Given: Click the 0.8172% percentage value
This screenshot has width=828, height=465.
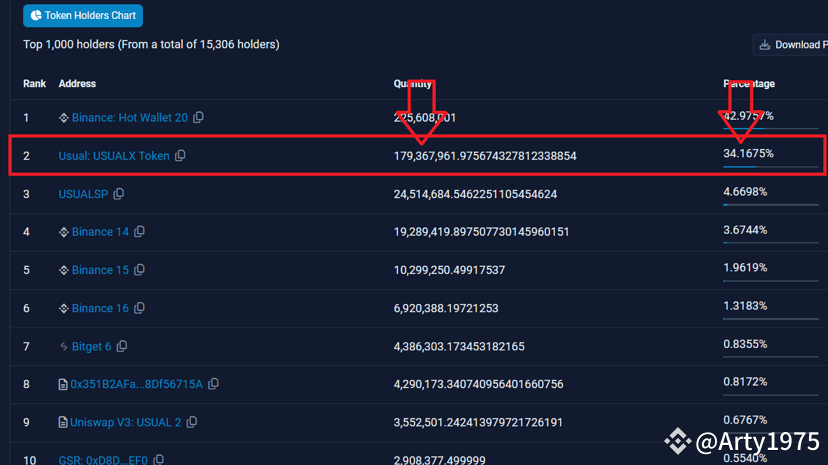Looking at the screenshot, I should click(x=745, y=382).
